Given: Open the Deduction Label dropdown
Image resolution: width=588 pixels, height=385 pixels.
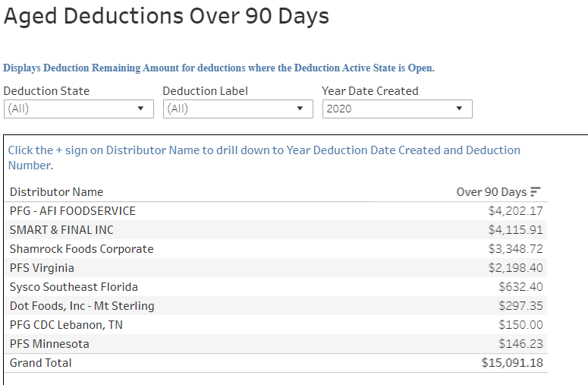Looking at the screenshot, I should coord(237,109).
